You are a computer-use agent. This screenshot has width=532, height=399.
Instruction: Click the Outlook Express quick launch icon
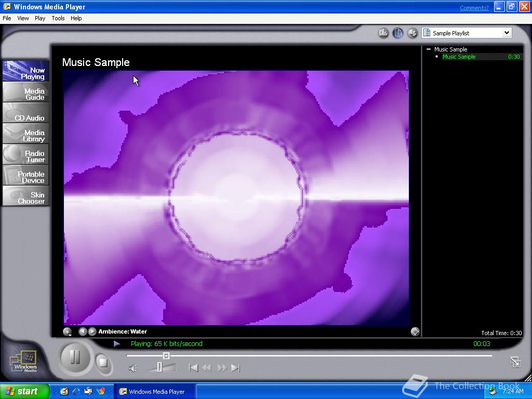point(88,392)
